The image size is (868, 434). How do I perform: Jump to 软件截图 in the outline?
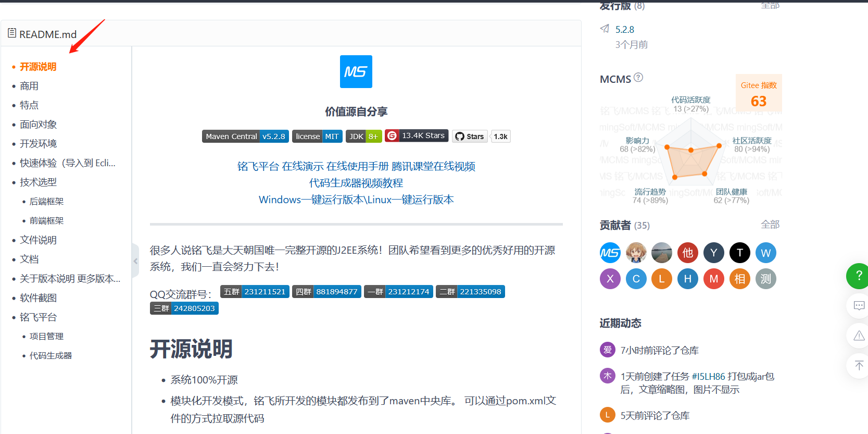click(x=39, y=298)
